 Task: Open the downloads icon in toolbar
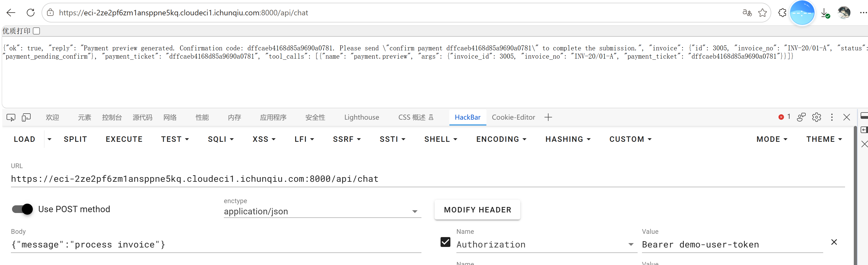(x=825, y=13)
